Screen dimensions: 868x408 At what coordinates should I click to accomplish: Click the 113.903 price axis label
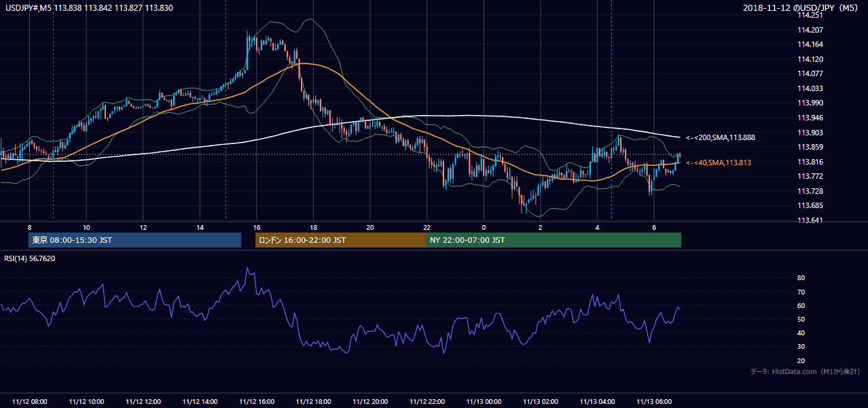click(x=810, y=133)
